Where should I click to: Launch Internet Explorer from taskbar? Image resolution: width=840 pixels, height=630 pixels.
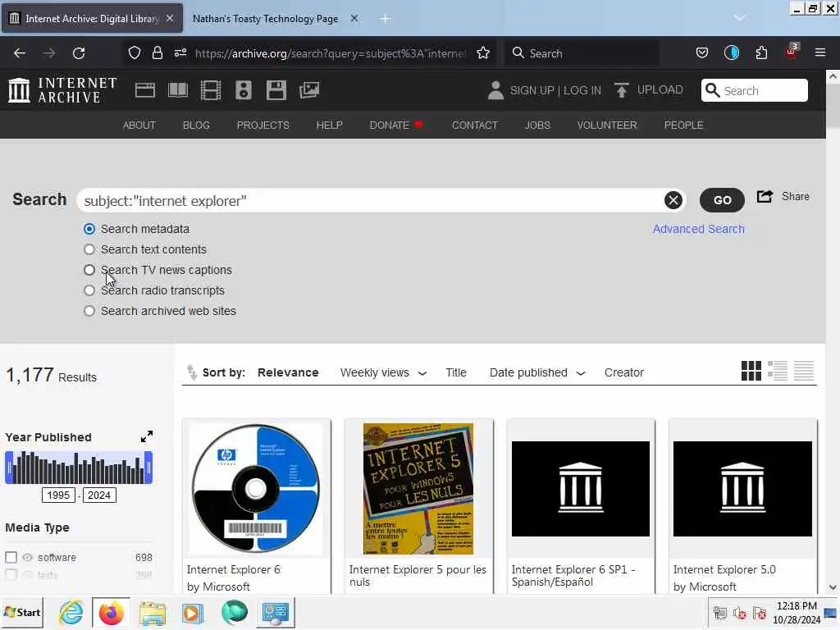tap(71, 612)
